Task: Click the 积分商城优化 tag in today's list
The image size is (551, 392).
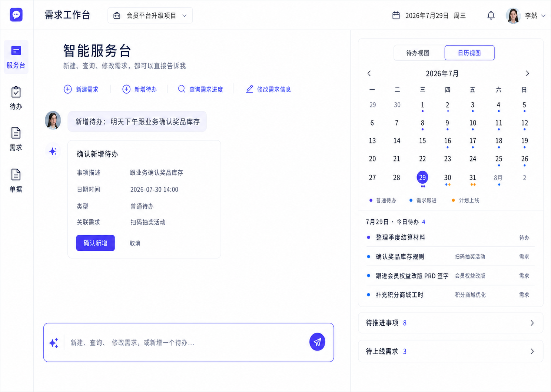Action: coord(470,295)
